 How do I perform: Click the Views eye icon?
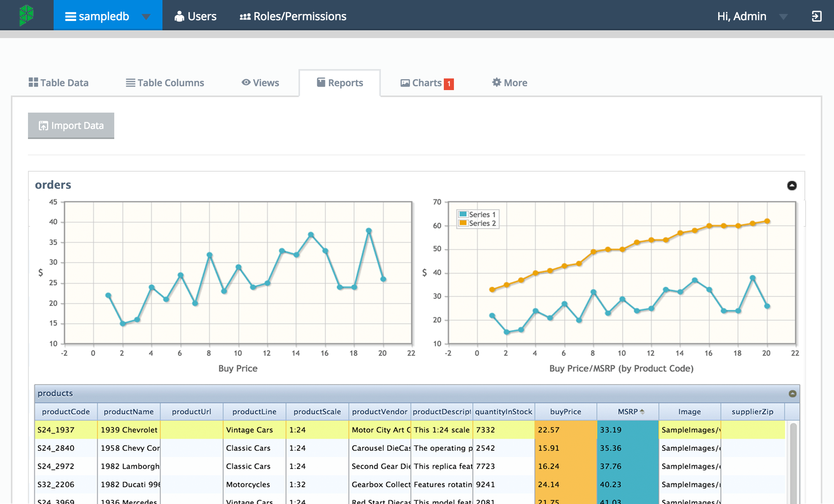pyautogui.click(x=246, y=82)
